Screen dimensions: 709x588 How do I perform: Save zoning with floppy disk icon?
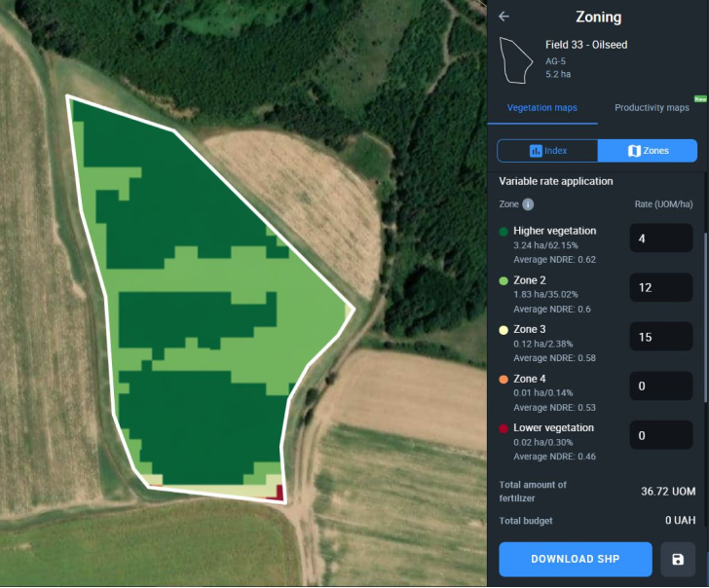coord(678,559)
